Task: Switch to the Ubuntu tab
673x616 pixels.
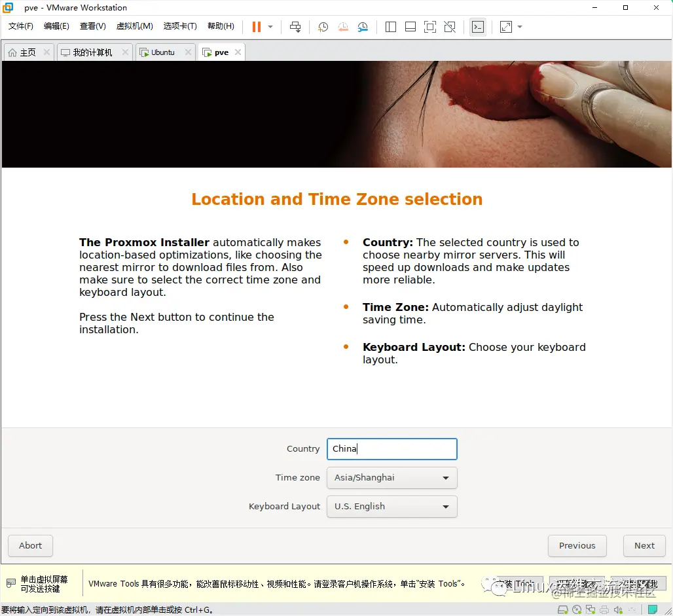Action: [x=162, y=52]
